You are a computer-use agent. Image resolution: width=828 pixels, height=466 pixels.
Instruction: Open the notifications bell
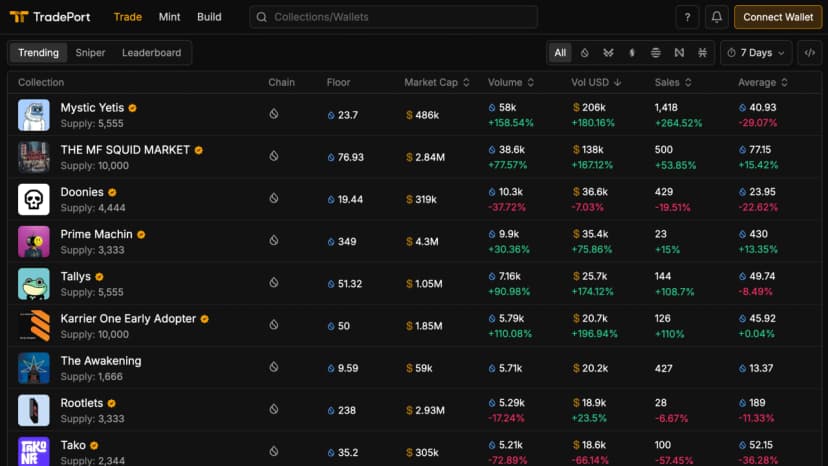coord(717,17)
